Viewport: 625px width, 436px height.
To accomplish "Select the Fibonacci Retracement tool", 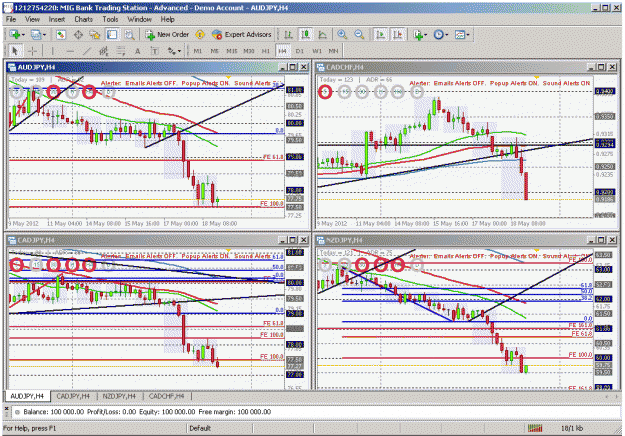I will tap(120, 51).
